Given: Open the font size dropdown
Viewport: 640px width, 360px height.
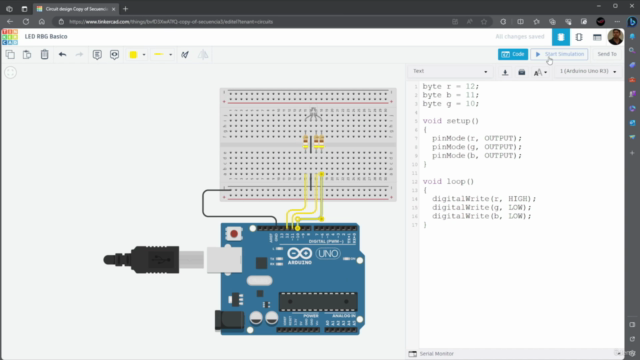Looking at the screenshot, I should 540,72.
